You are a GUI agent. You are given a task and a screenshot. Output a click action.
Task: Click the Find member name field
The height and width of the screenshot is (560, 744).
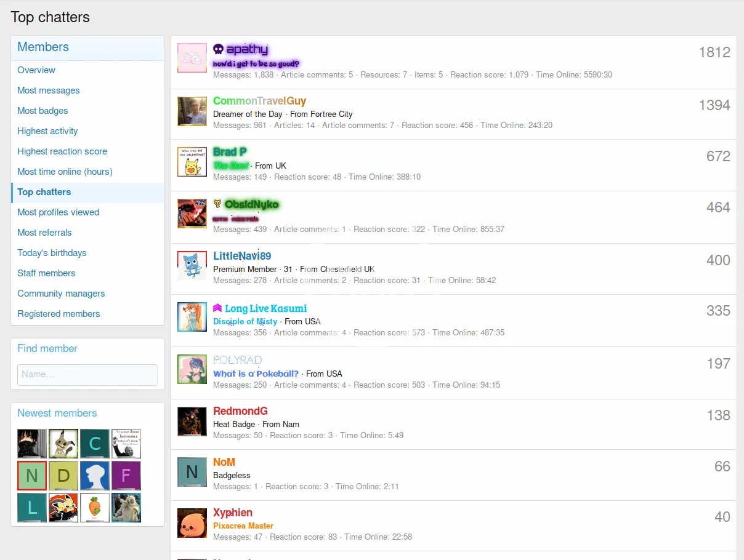coord(87,374)
